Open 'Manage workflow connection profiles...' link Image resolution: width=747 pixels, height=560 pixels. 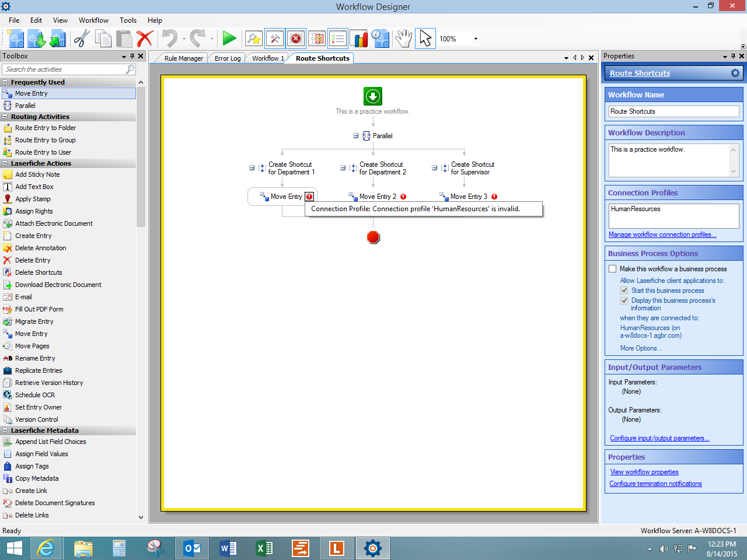(x=662, y=235)
